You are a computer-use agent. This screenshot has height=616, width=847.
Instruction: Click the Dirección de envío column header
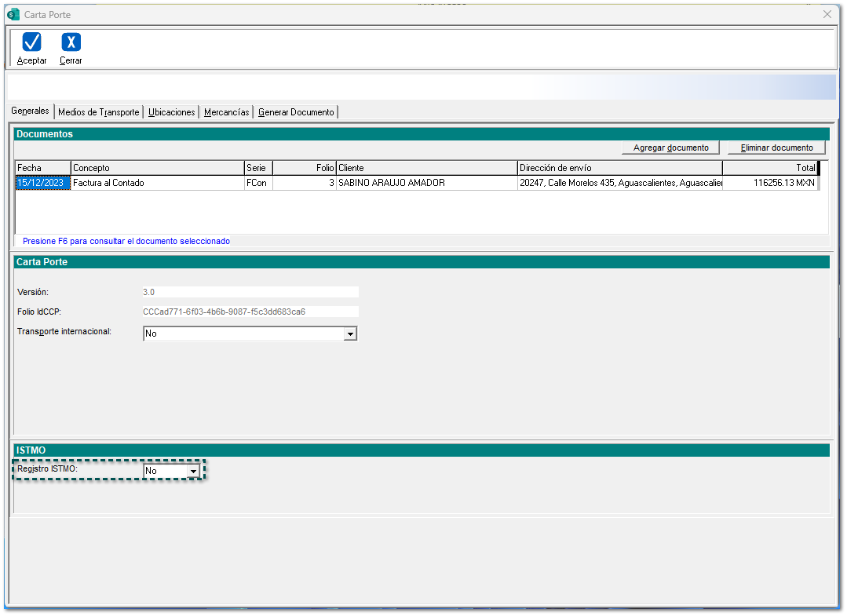[619, 168]
